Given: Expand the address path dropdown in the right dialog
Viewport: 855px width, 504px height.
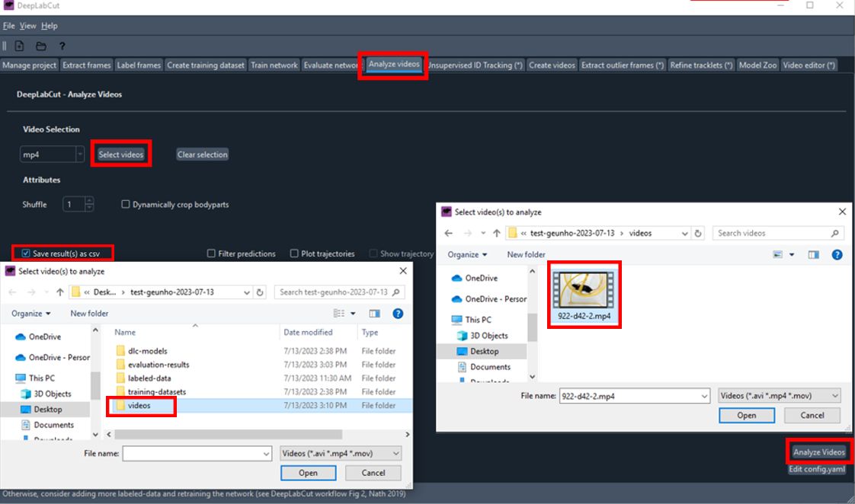Looking at the screenshot, I should (x=685, y=233).
